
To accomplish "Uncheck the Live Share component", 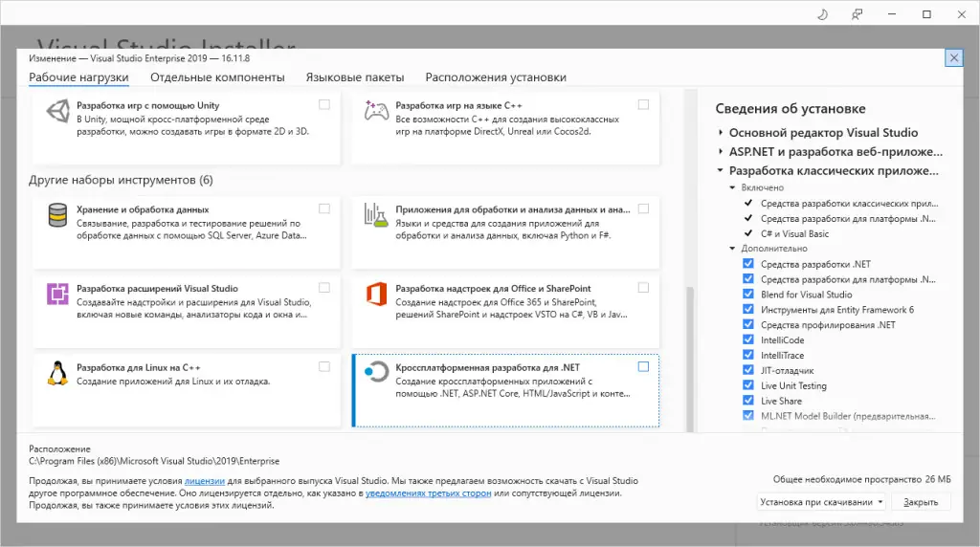I will [748, 401].
